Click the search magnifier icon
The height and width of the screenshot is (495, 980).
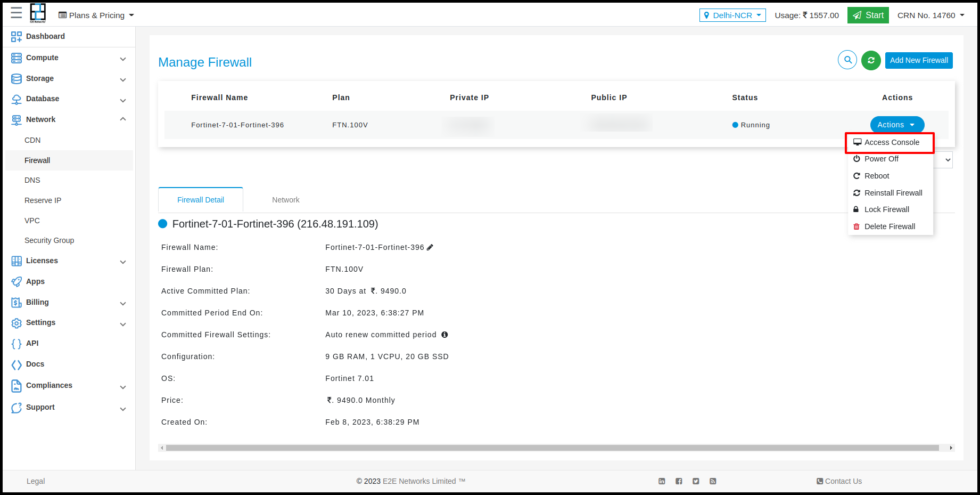(x=847, y=60)
